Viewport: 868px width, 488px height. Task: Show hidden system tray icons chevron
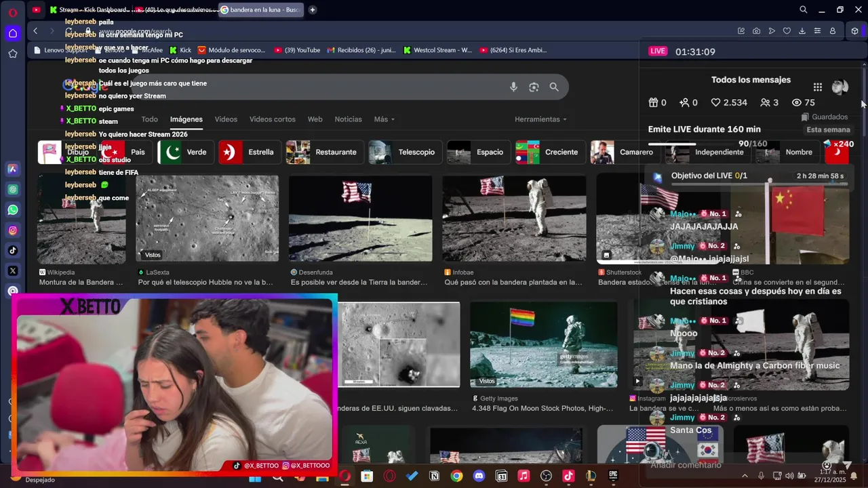coord(745,476)
